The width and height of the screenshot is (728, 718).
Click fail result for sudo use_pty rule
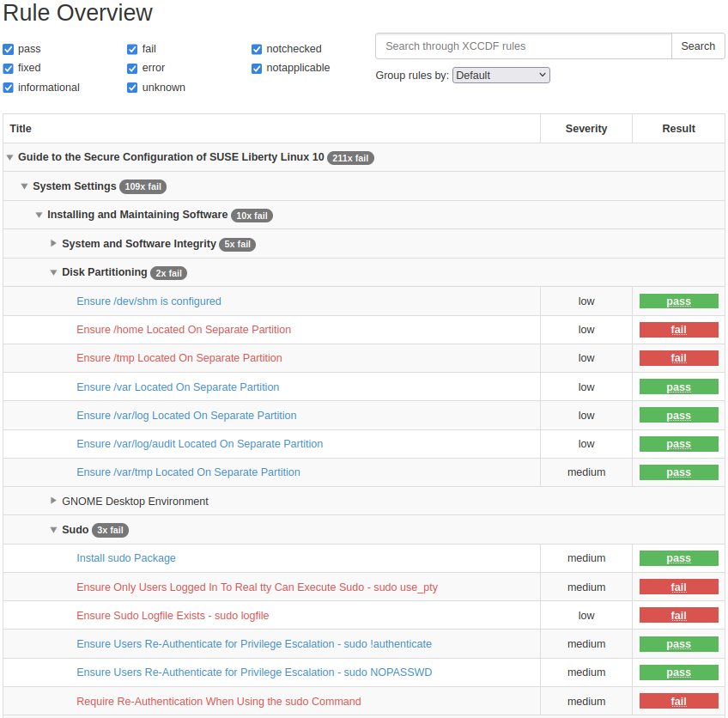(x=678, y=587)
